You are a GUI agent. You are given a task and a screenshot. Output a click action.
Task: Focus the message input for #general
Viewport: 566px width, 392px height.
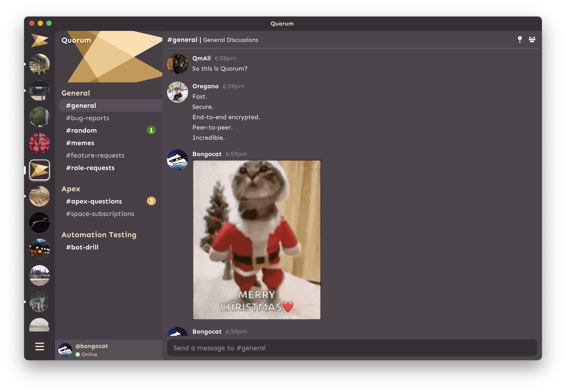tap(352, 348)
